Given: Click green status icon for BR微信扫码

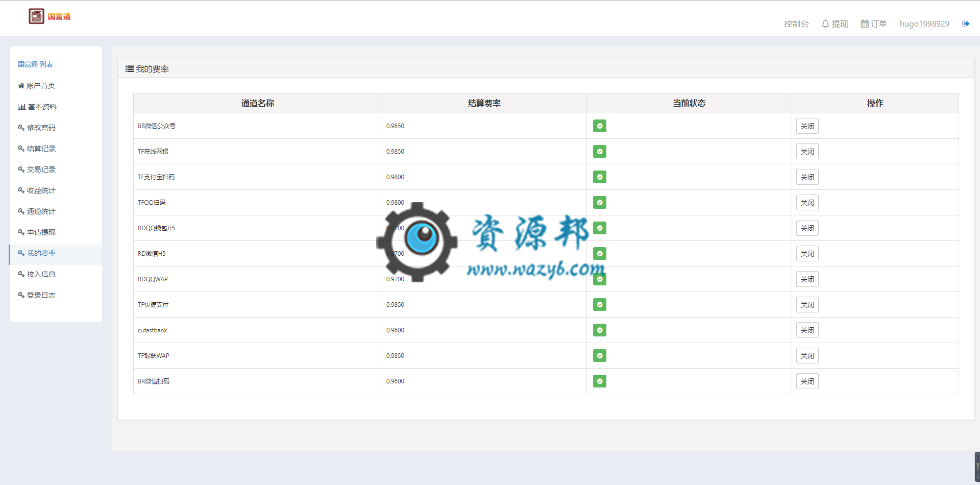Looking at the screenshot, I should [600, 381].
